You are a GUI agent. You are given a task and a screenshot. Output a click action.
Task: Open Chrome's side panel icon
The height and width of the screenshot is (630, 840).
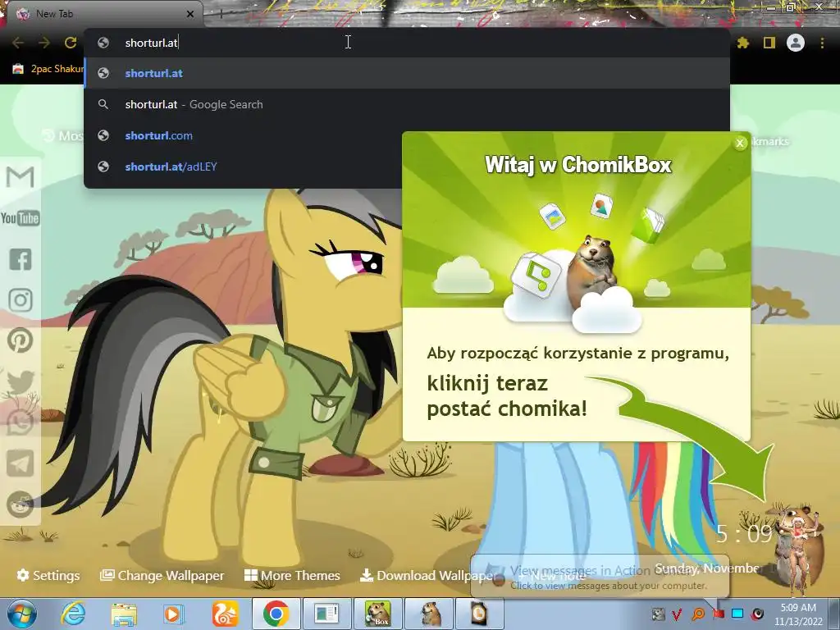pos(769,43)
